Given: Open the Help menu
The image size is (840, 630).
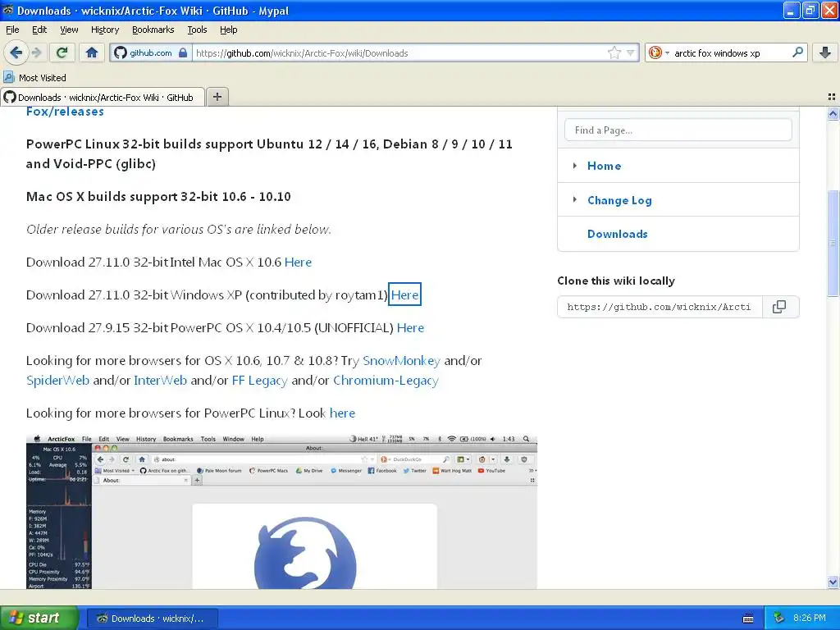Looking at the screenshot, I should pyautogui.click(x=228, y=30).
